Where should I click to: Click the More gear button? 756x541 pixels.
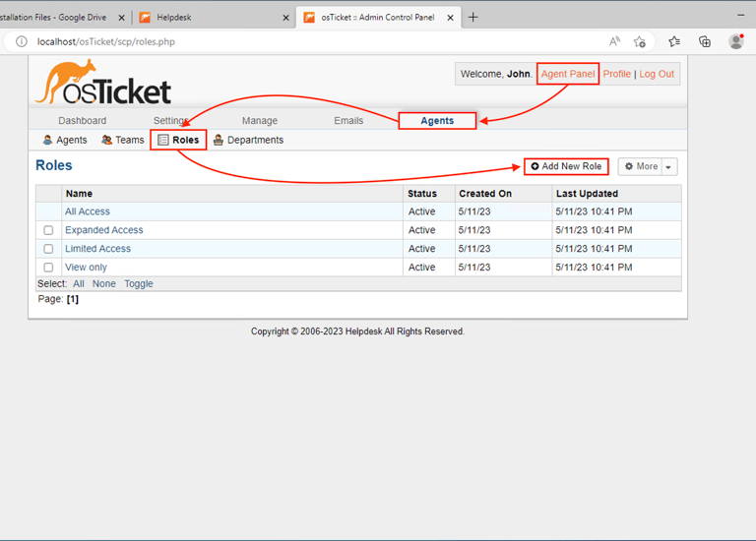click(641, 166)
